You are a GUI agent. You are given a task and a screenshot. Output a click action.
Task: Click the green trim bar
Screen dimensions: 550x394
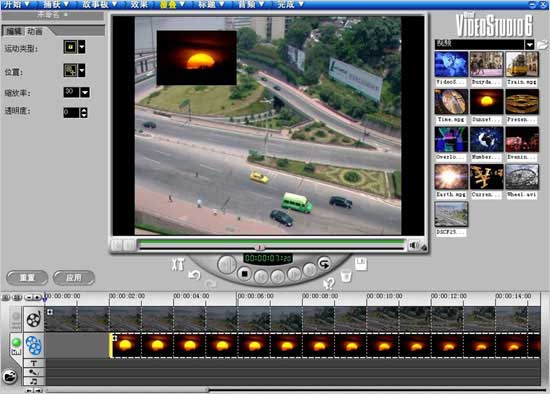(x=271, y=241)
